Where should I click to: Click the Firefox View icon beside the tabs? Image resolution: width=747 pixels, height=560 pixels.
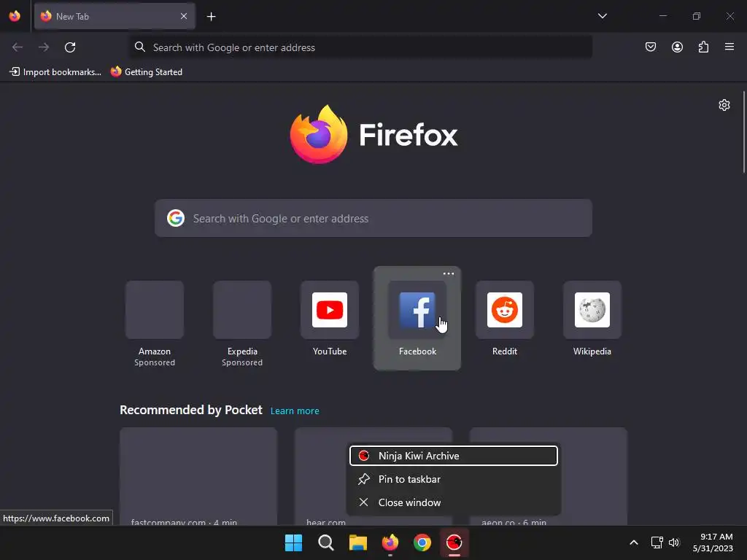pos(15,16)
